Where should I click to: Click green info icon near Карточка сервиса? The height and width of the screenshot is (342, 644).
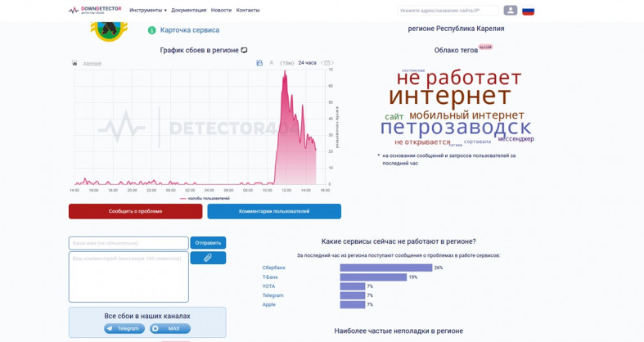152,30
